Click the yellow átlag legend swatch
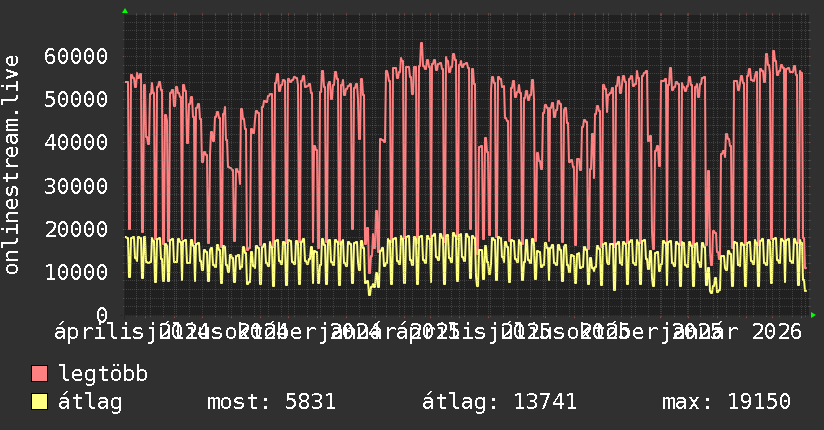The image size is (824, 430). click(x=39, y=402)
